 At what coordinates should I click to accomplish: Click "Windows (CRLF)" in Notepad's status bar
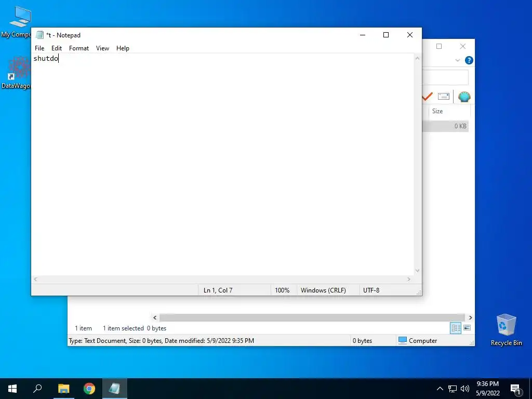[323, 290]
